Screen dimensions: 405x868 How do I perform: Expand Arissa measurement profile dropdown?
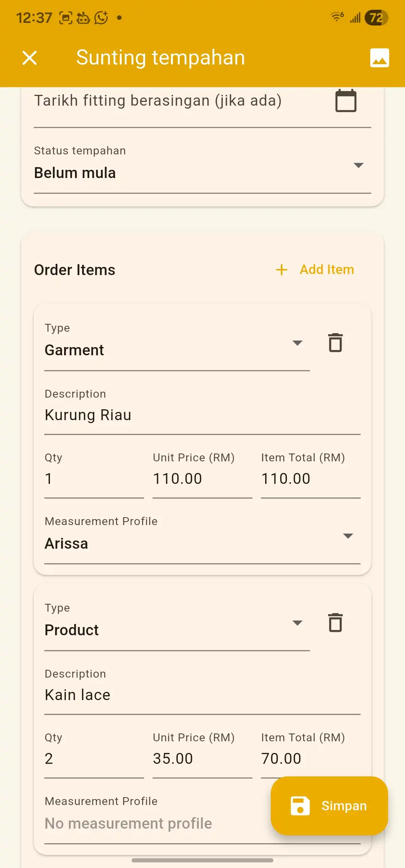348,536
